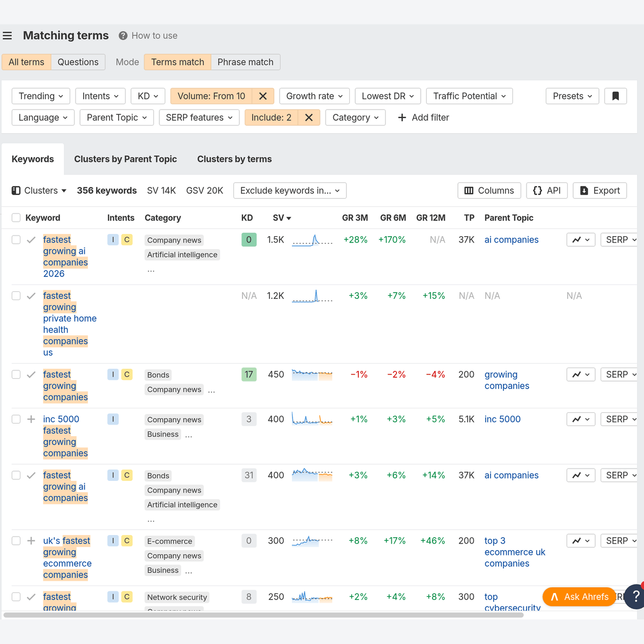
Task: Open trend chart for fastest growing companies row
Action: (x=581, y=375)
